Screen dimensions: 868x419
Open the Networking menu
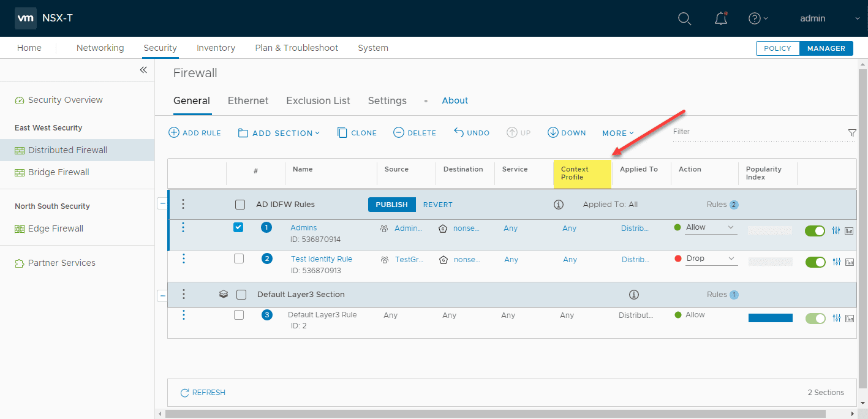[x=100, y=48]
